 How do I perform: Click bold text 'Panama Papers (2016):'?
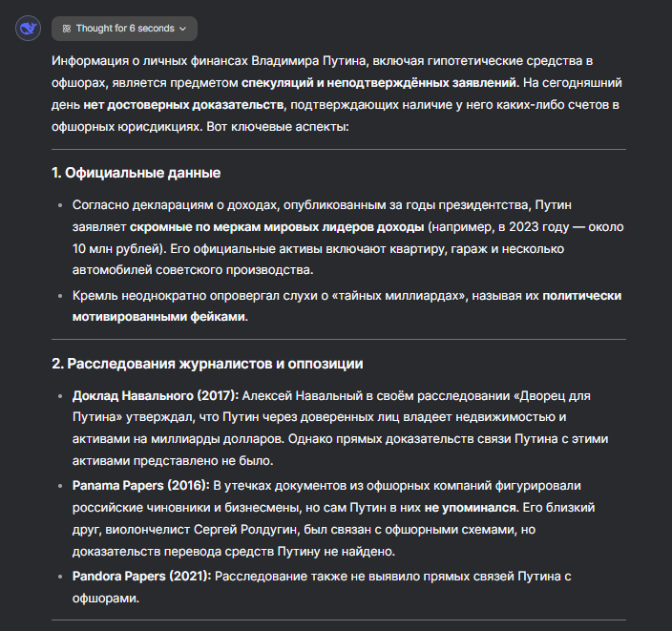click(x=139, y=486)
